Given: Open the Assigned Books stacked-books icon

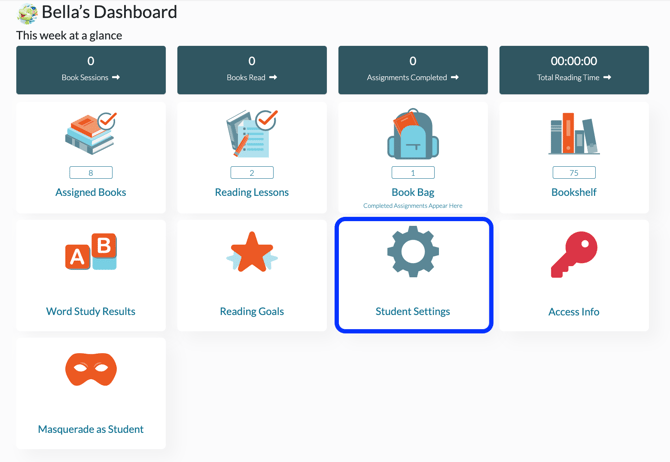Looking at the screenshot, I should click(x=91, y=133).
